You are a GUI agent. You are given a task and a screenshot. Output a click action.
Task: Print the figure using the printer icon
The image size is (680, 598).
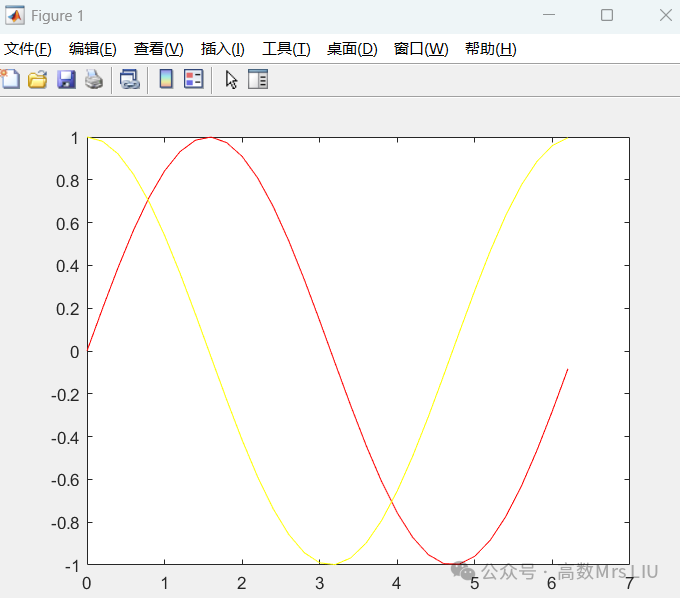pyautogui.click(x=94, y=79)
